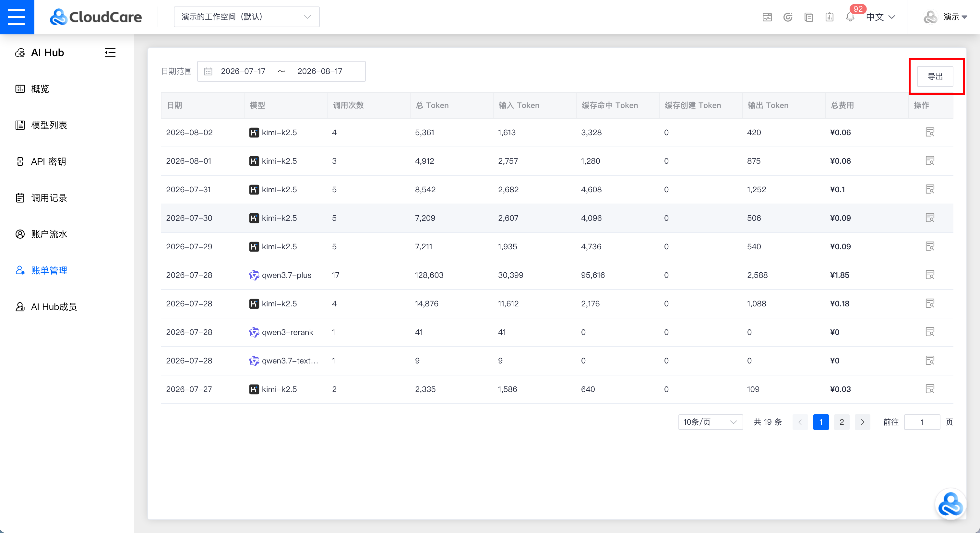Screen dimensions: 980x533
Task: Open notification bell with 92 badge
Action: (x=850, y=17)
